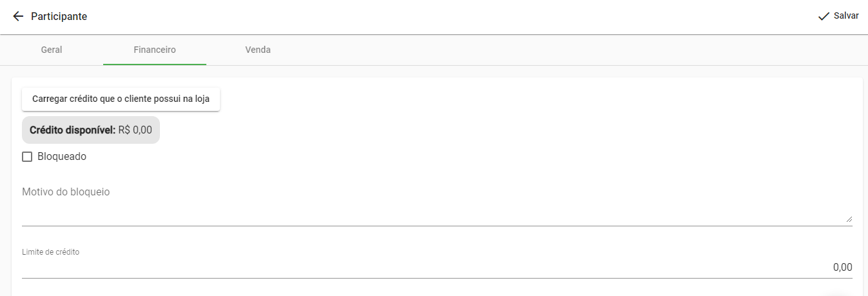Viewport: 868px width, 296px height.
Task: Open the Venda tab
Action: click(258, 50)
